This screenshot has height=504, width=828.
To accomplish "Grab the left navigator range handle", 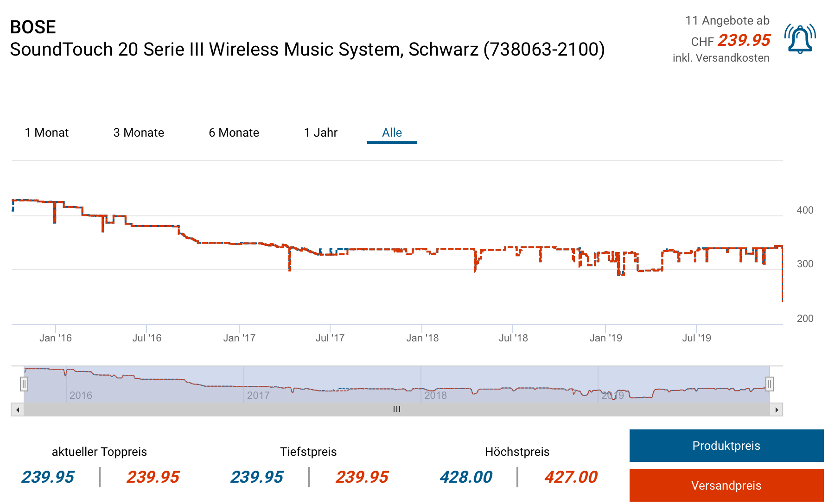I will pos(24,384).
